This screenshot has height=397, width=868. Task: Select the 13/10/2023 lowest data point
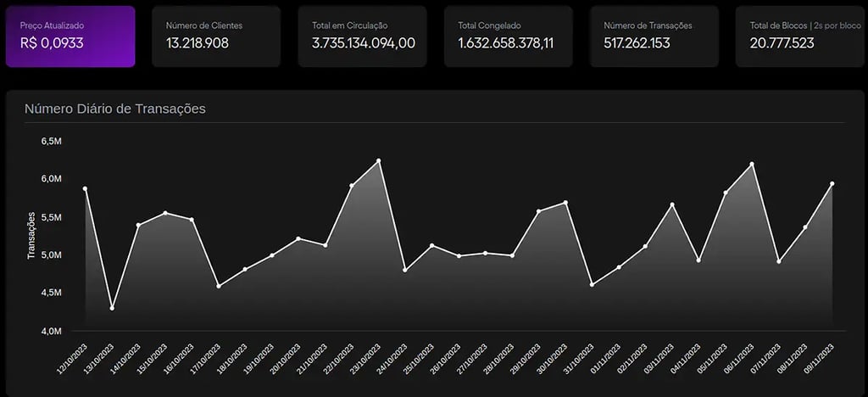[x=112, y=308]
